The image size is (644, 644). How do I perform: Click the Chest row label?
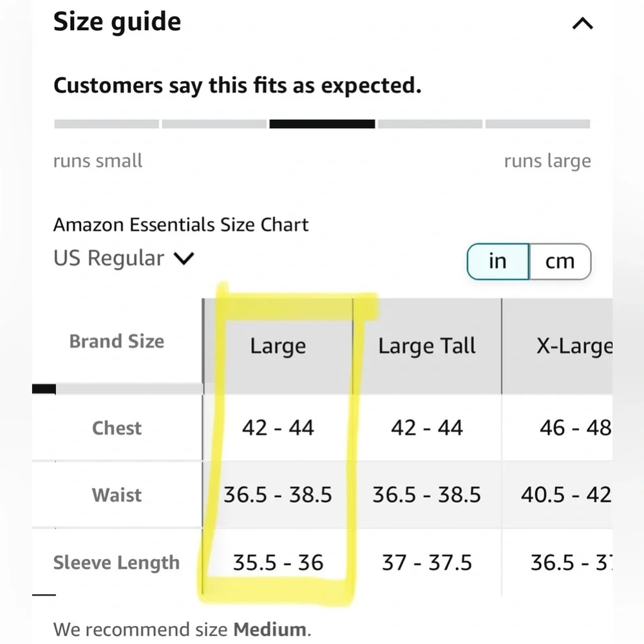coord(117,428)
